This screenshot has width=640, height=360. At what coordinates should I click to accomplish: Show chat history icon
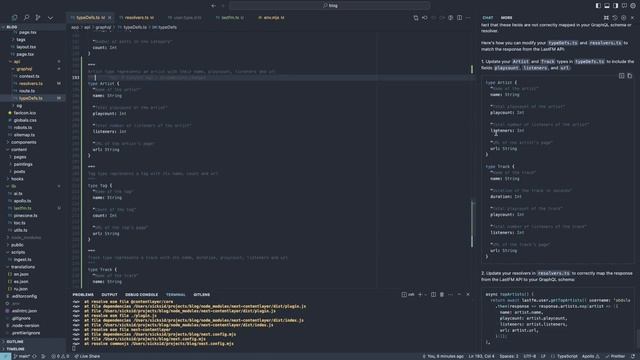coord(615,18)
